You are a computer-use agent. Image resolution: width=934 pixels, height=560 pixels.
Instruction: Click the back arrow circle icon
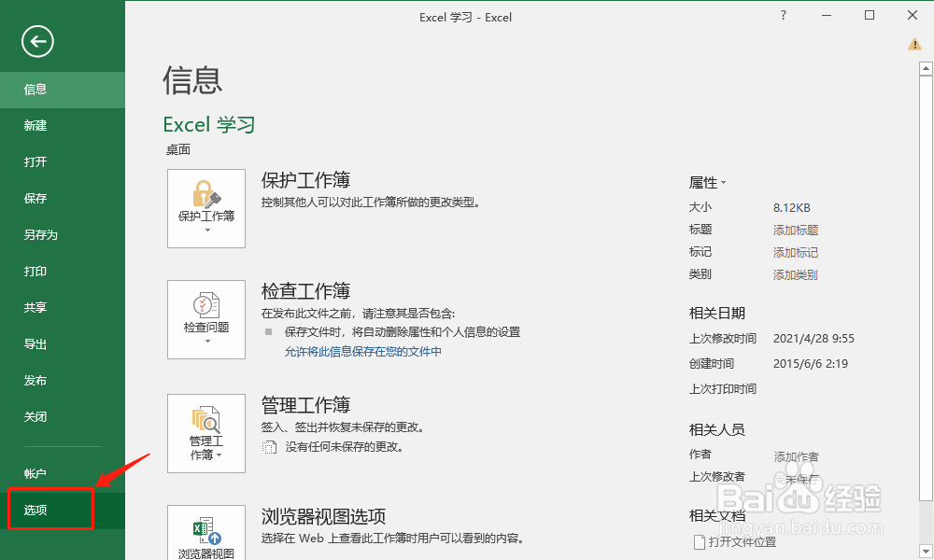(37, 42)
